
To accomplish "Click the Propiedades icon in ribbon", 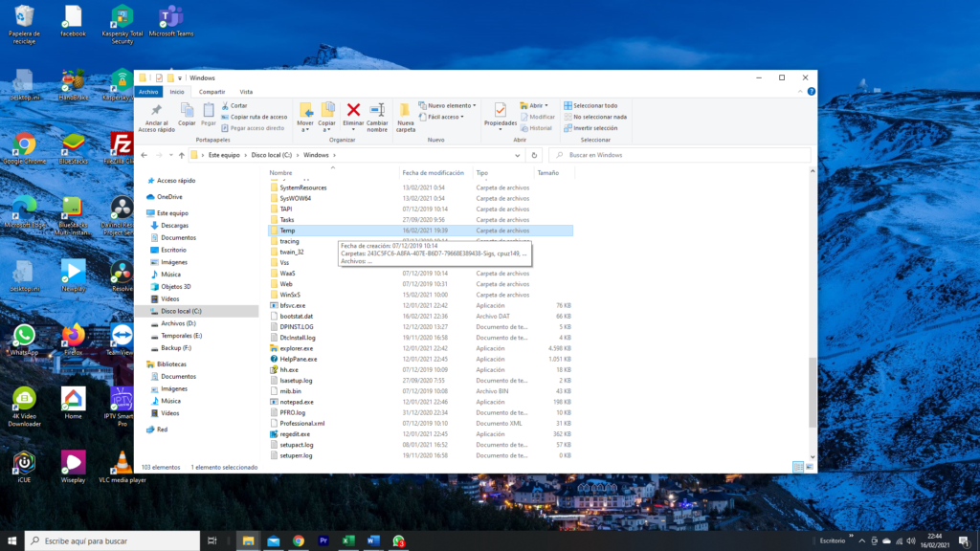I will click(500, 111).
